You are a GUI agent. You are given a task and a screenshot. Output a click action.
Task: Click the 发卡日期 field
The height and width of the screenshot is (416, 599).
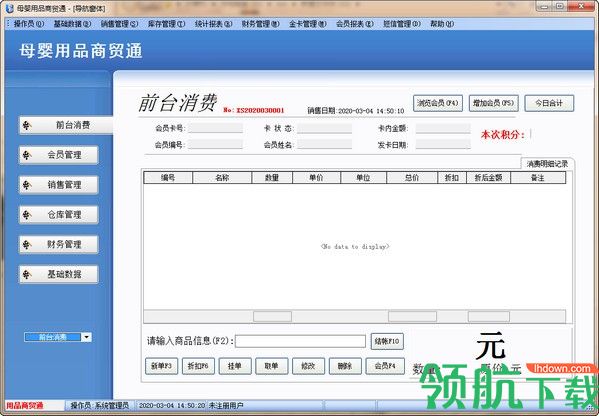coord(443,144)
